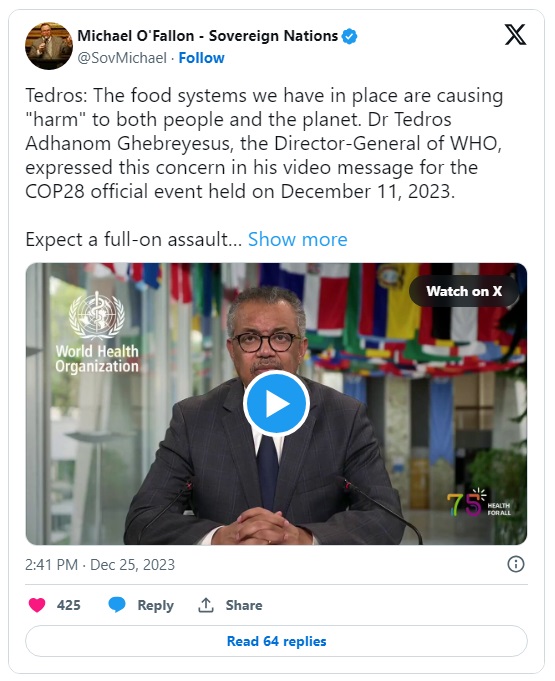Open Michael O'Fallon's profile avatar
Image resolution: width=555 pixels, height=681 pixels.
(x=49, y=46)
